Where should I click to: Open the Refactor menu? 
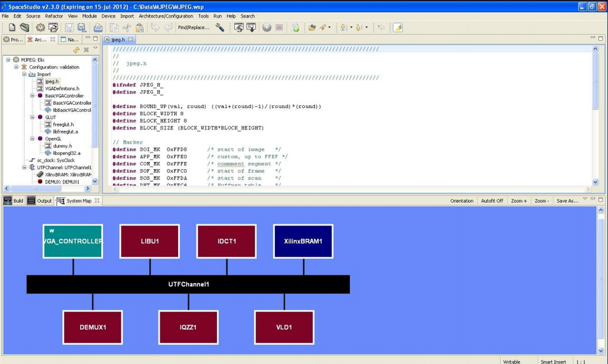click(x=54, y=16)
